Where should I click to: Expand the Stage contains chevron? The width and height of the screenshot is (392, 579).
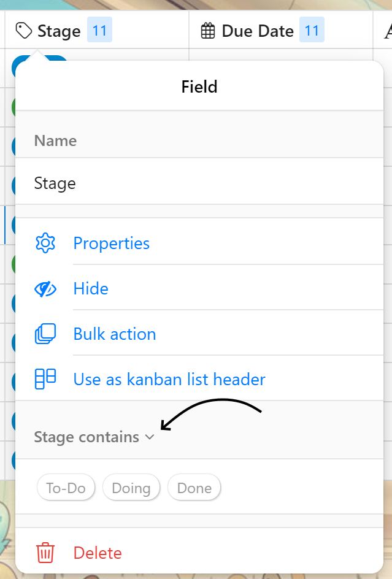pyautogui.click(x=149, y=437)
